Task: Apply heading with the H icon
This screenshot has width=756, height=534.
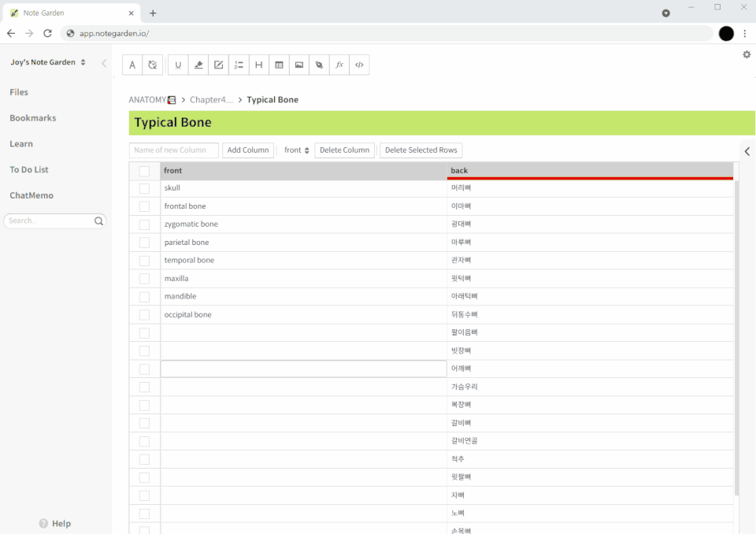Action: [259, 65]
